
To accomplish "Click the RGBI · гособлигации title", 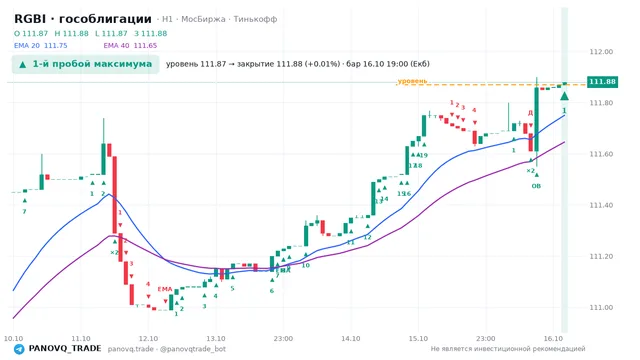I will point(83,19).
